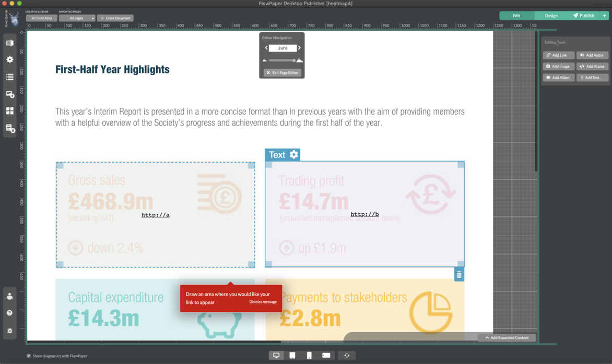Click the trash icon below the text box
This screenshot has height=364, width=612.
pos(458,275)
